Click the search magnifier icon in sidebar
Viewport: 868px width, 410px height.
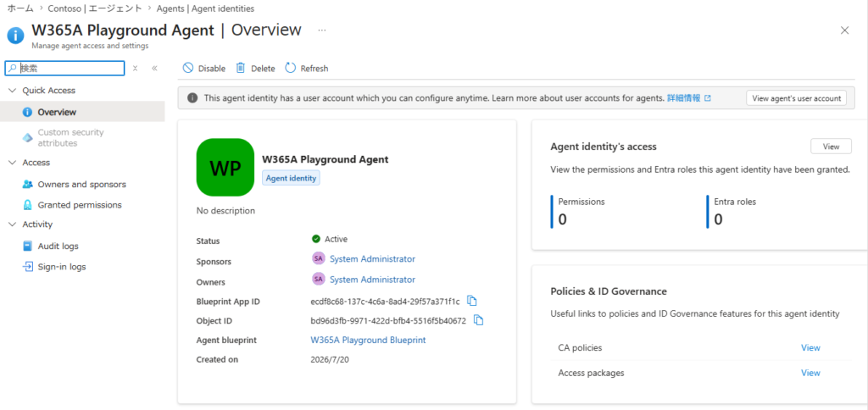coord(14,68)
